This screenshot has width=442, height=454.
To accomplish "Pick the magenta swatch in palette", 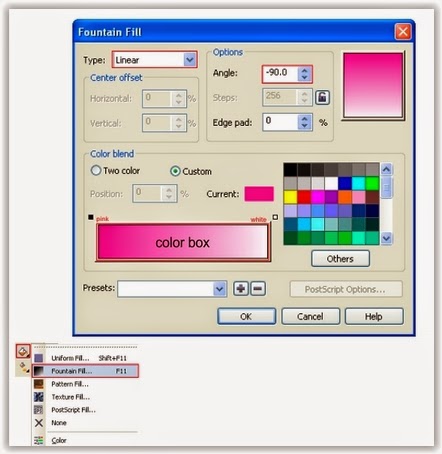I will [318, 197].
